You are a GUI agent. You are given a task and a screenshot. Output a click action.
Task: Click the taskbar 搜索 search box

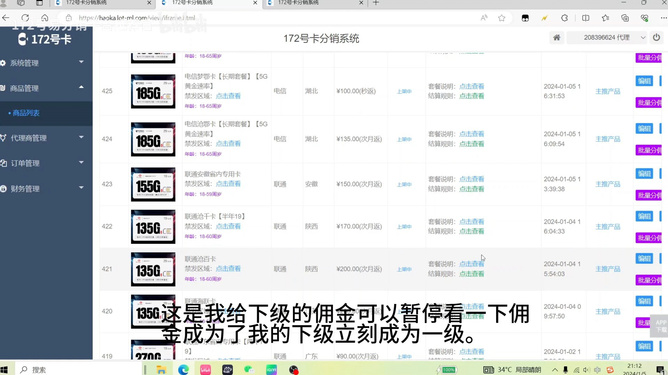tap(79, 369)
